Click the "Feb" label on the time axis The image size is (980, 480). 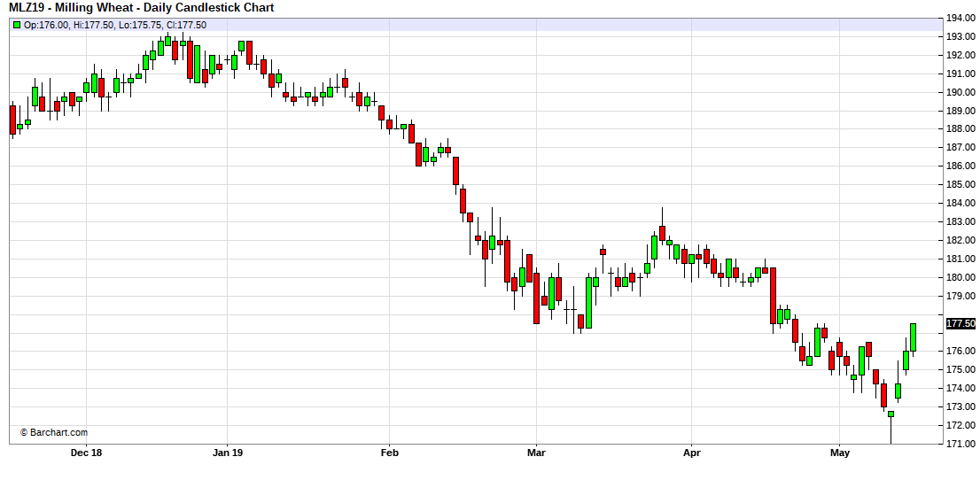click(389, 453)
